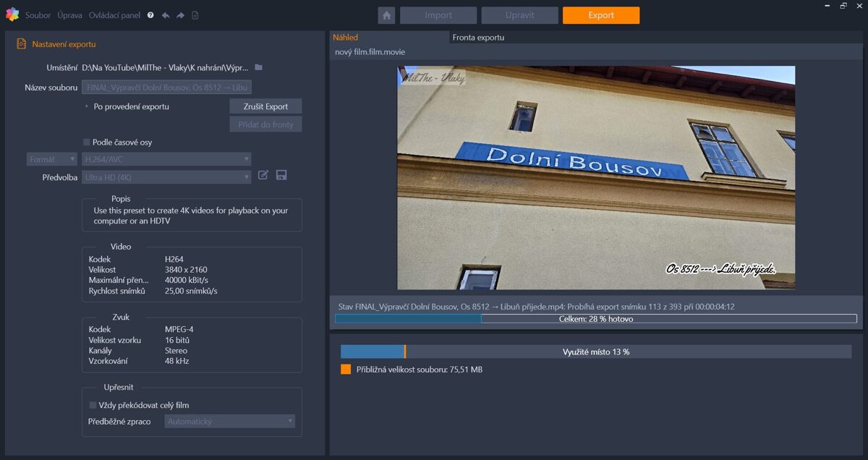The height and width of the screenshot is (460, 868).
Task: Click the redo arrow icon
Action: [x=180, y=15]
